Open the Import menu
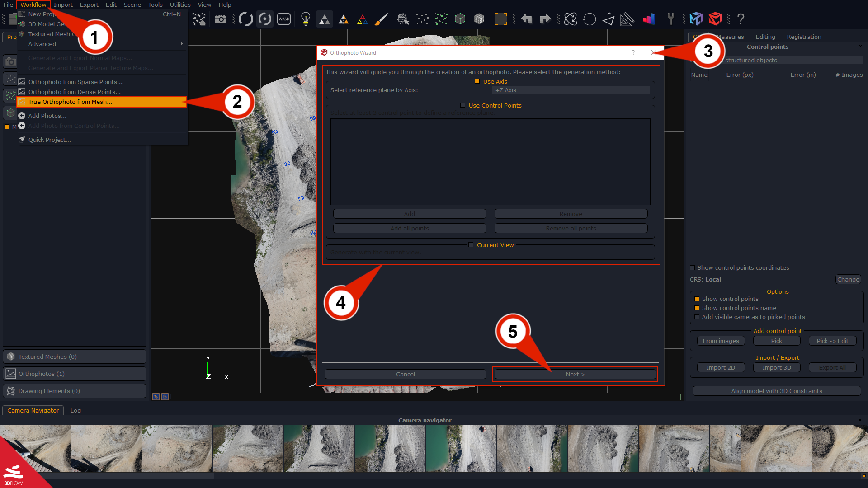This screenshot has width=868, height=488. pos(63,5)
